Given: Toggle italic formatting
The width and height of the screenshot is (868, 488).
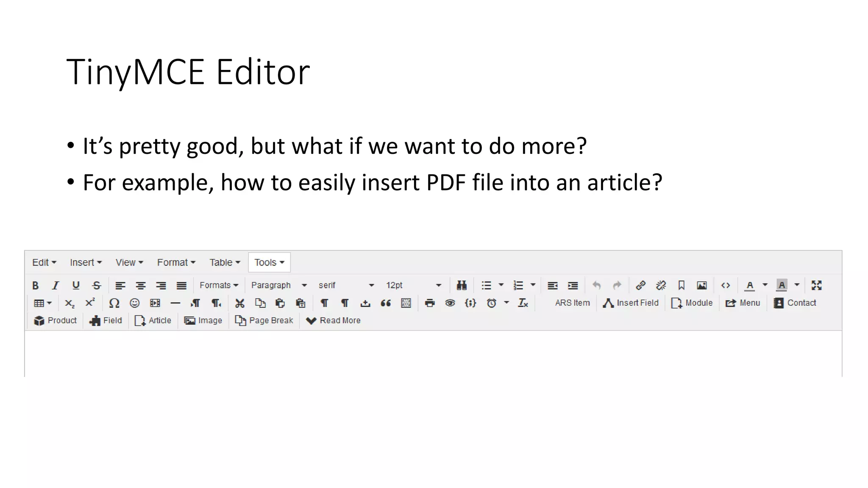Looking at the screenshot, I should (x=56, y=286).
